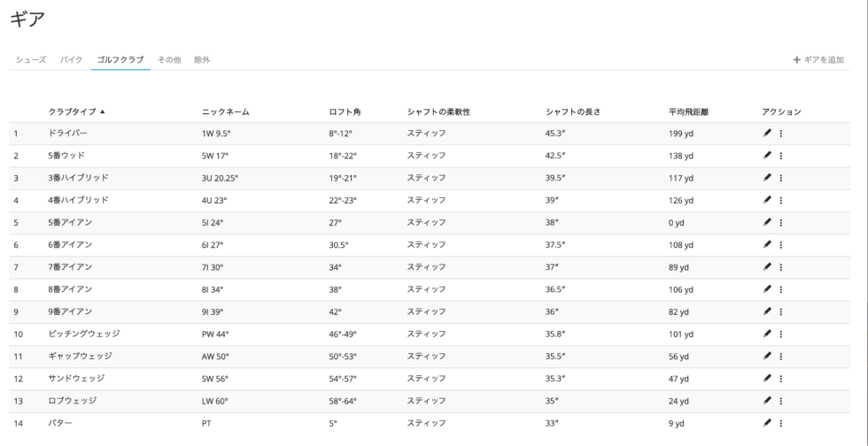Edit the 3番ハイブリッド club row
Screen dimensions: 868x446
[x=767, y=178]
